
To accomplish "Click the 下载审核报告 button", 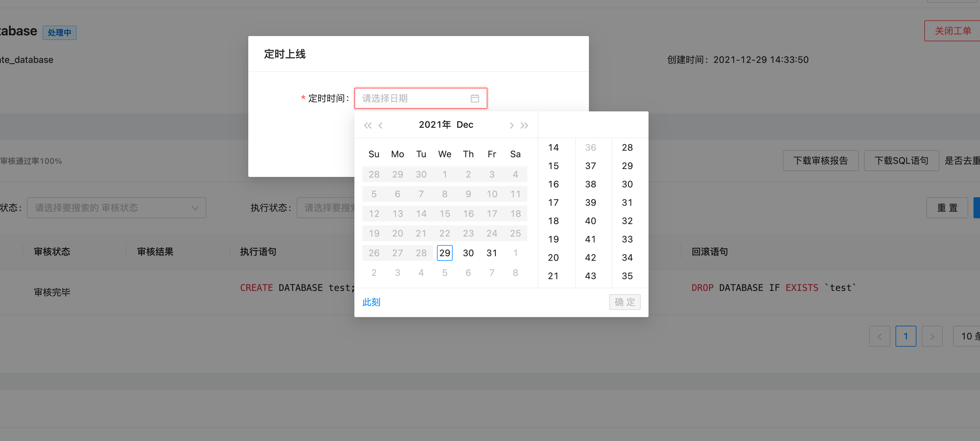I will pos(820,160).
